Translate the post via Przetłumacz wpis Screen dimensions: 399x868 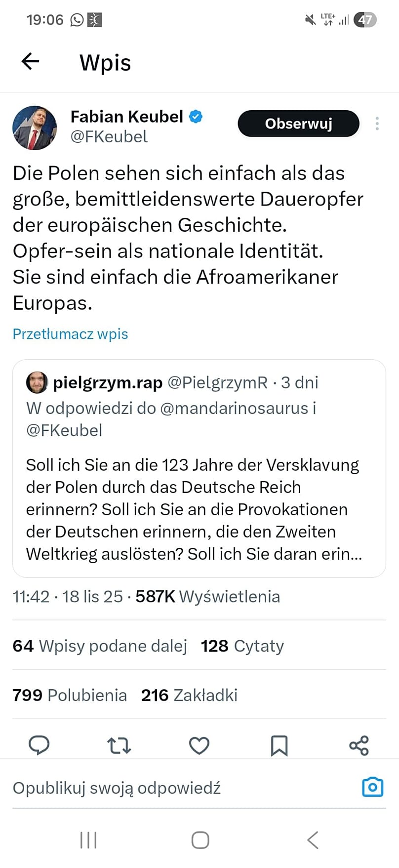tap(70, 334)
